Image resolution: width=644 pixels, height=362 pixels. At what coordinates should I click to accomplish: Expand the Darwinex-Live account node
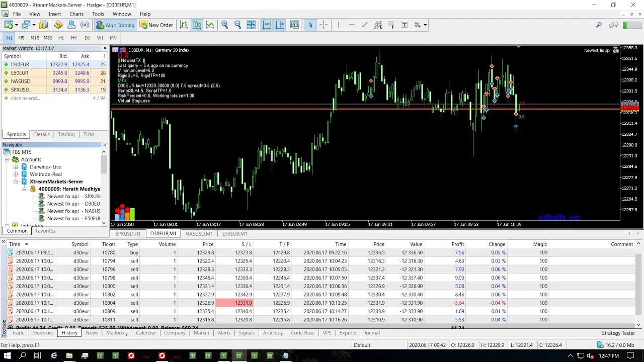point(16,167)
